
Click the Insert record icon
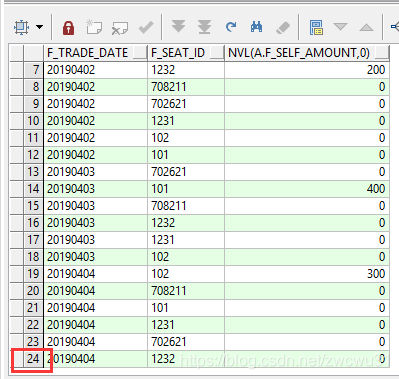(94, 27)
